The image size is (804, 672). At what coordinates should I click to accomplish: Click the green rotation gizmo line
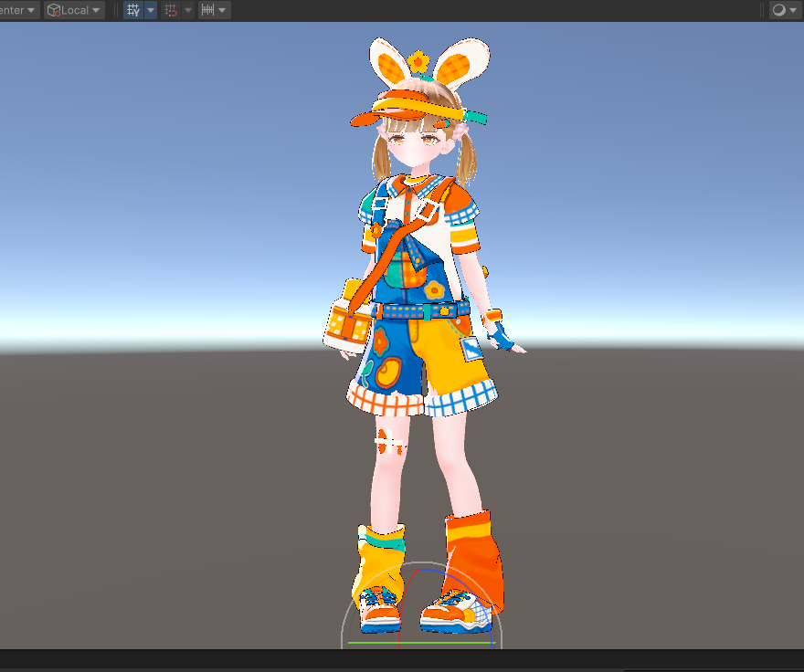(x=420, y=643)
